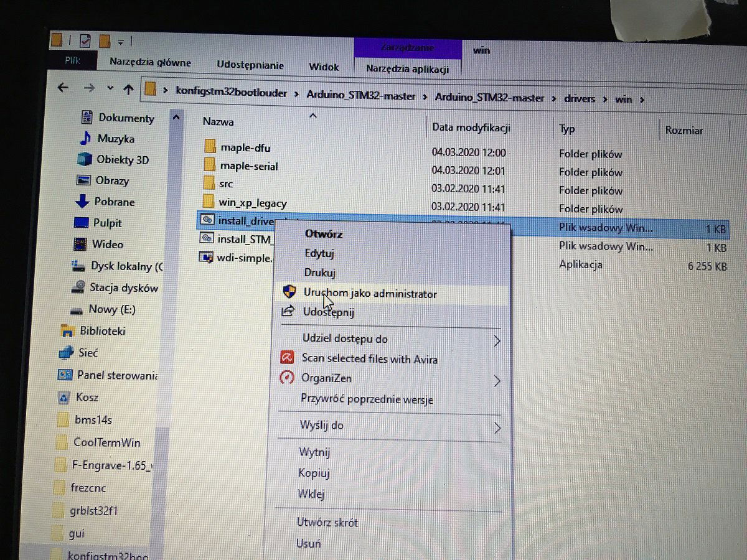Expand OrganiZen submenu arrow
This screenshot has height=560, width=747.
pyautogui.click(x=497, y=380)
